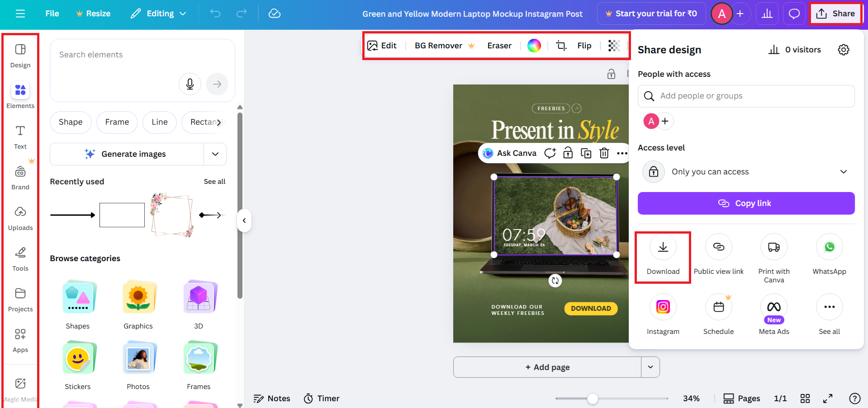Expand the Generate images options
The width and height of the screenshot is (868, 408).
click(215, 154)
